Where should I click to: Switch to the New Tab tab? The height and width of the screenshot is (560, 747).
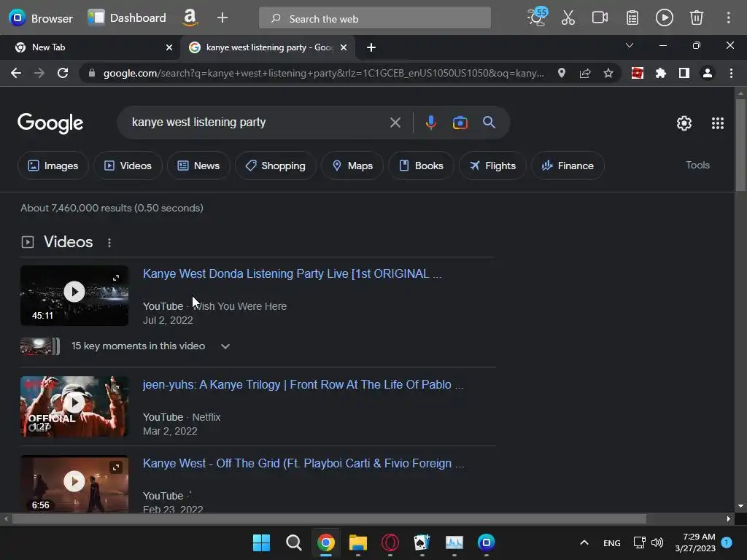coord(90,47)
